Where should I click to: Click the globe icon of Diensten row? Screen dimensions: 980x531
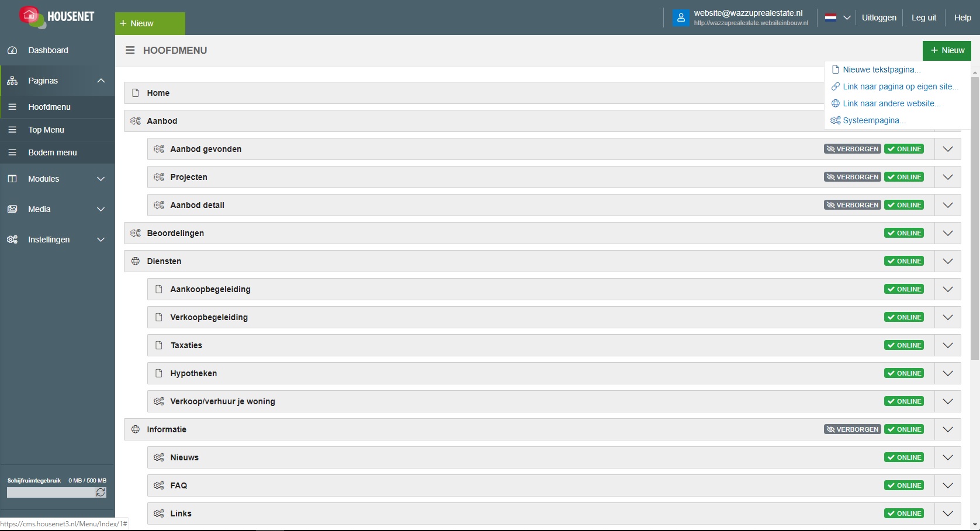[136, 261]
